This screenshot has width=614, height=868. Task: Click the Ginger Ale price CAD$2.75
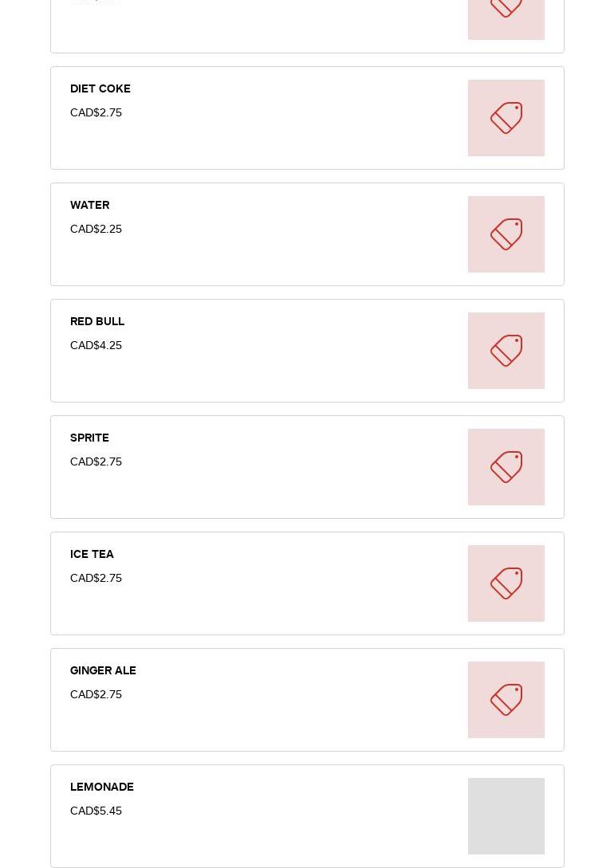(x=96, y=694)
